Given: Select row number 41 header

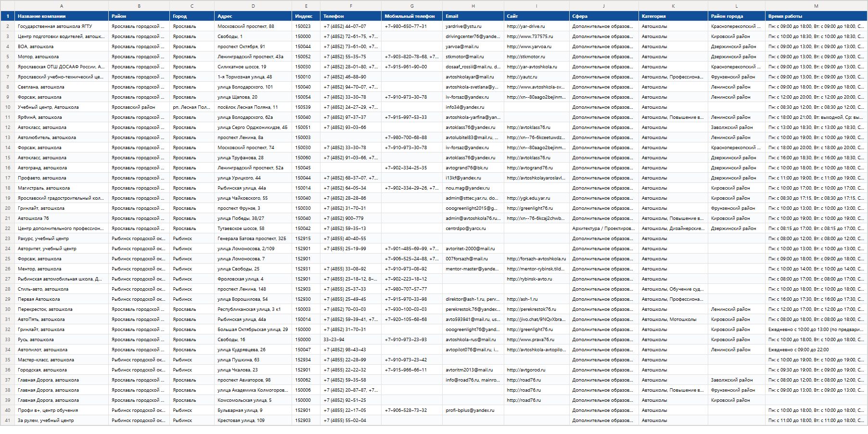Looking at the screenshot, I should [8, 421].
